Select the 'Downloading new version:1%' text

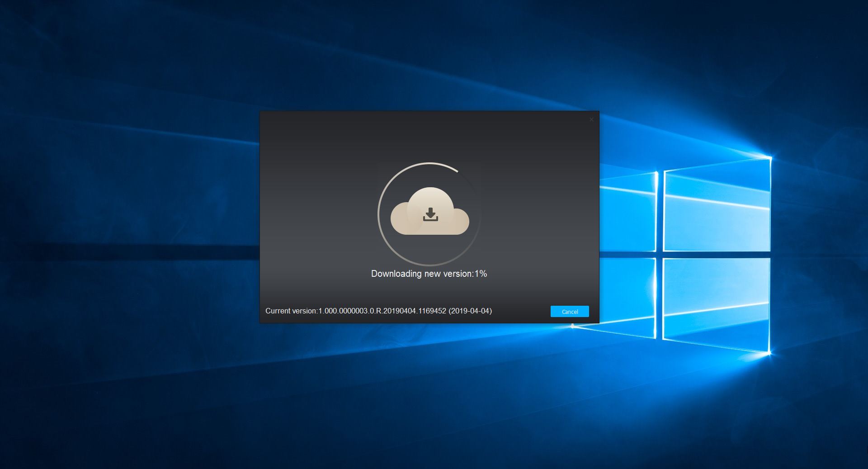(x=429, y=274)
